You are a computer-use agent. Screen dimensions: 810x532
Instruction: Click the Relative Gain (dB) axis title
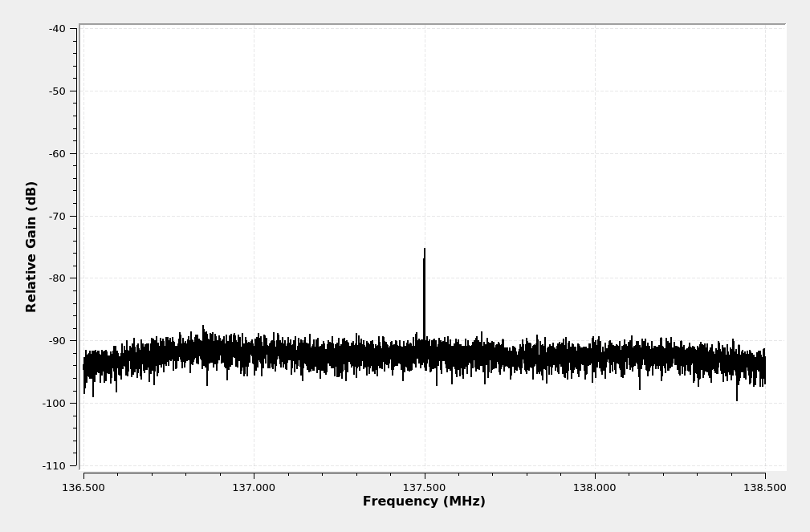pos(32,246)
